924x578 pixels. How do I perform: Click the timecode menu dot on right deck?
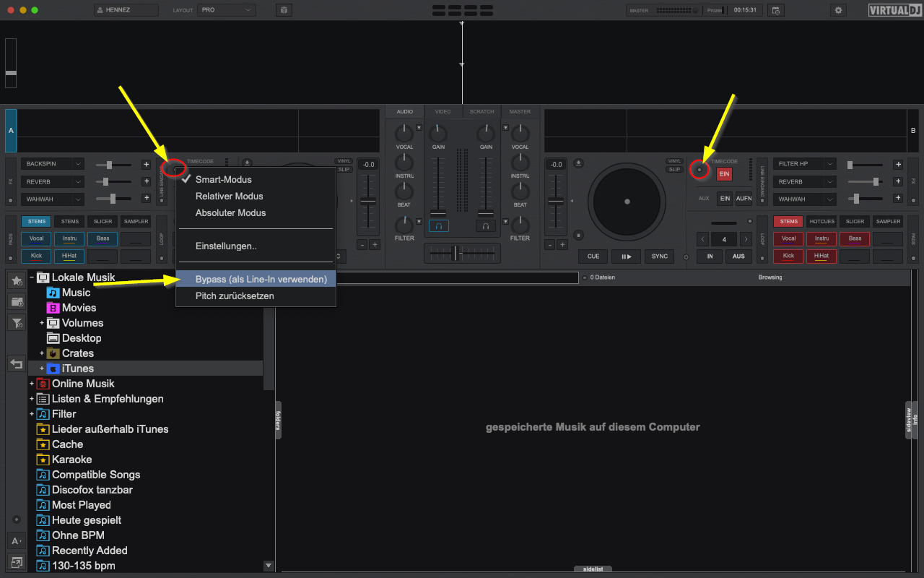699,170
